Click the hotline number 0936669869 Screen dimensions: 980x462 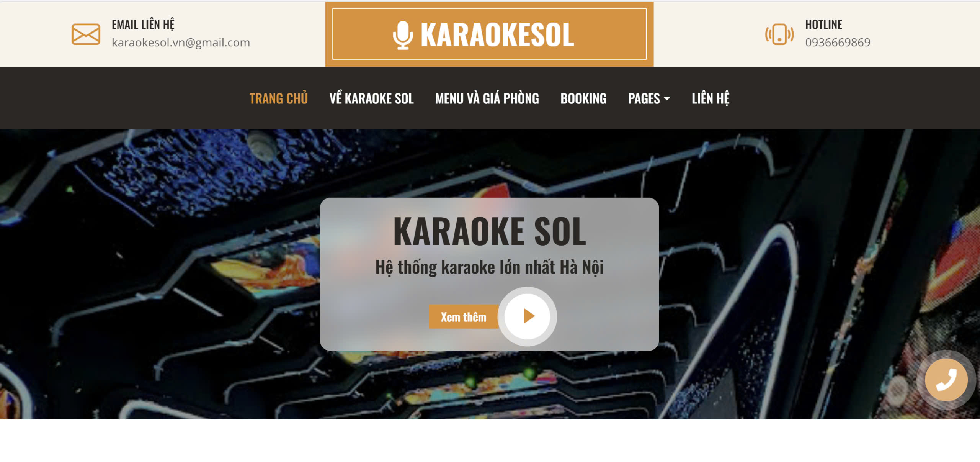(838, 43)
